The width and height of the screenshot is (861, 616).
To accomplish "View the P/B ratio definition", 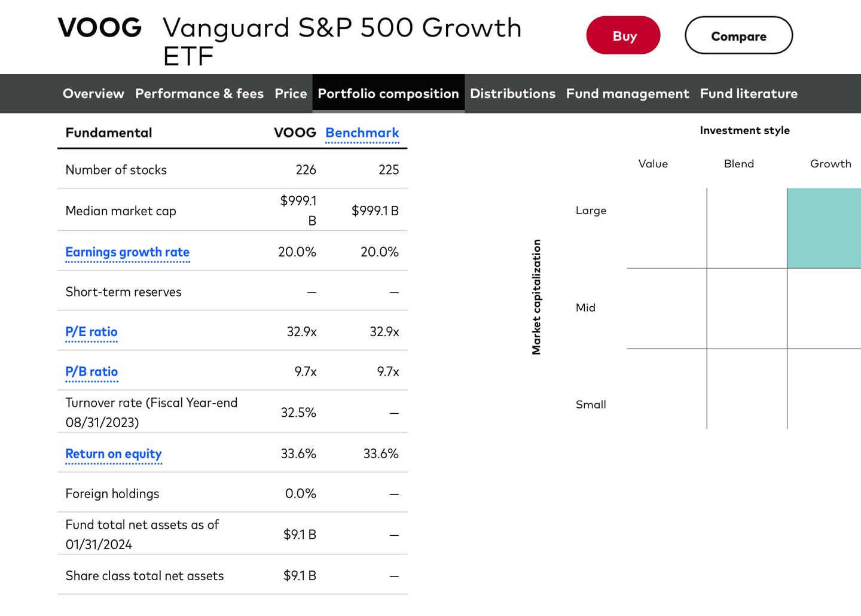I will click(91, 371).
